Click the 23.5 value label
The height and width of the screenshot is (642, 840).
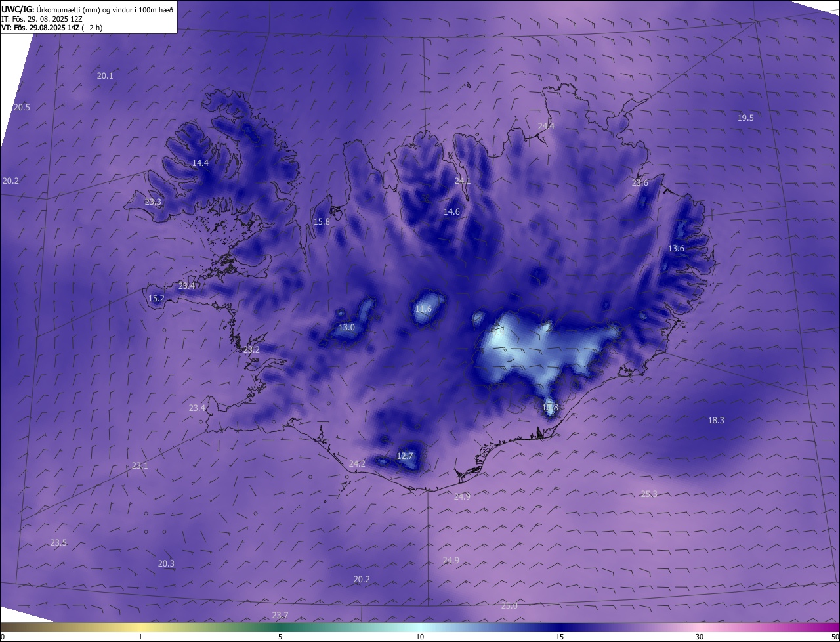click(x=58, y=542)
